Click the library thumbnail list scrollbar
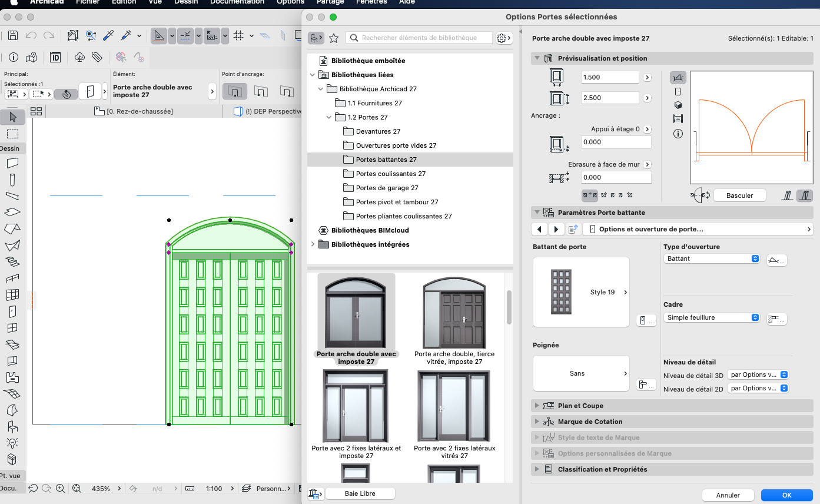Image resolution: width=820 pixels, height=504 pixels. (x=509, y=307)
